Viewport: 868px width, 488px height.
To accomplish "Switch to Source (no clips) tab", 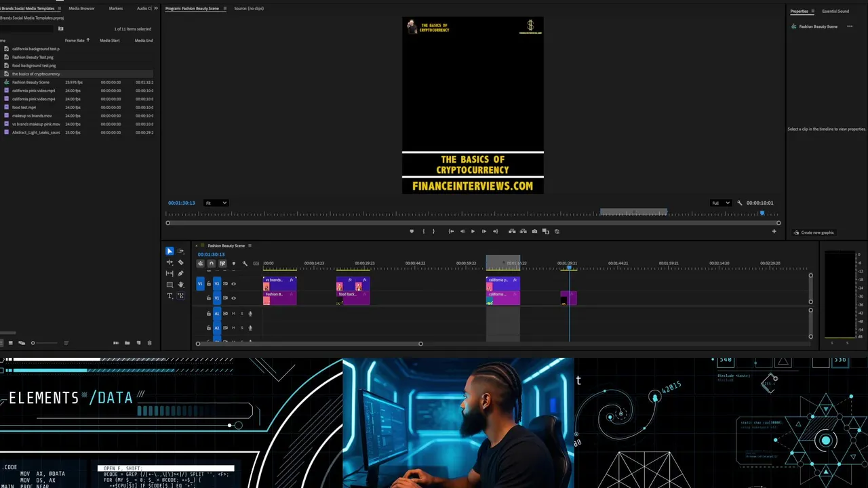I will point(249,8).
